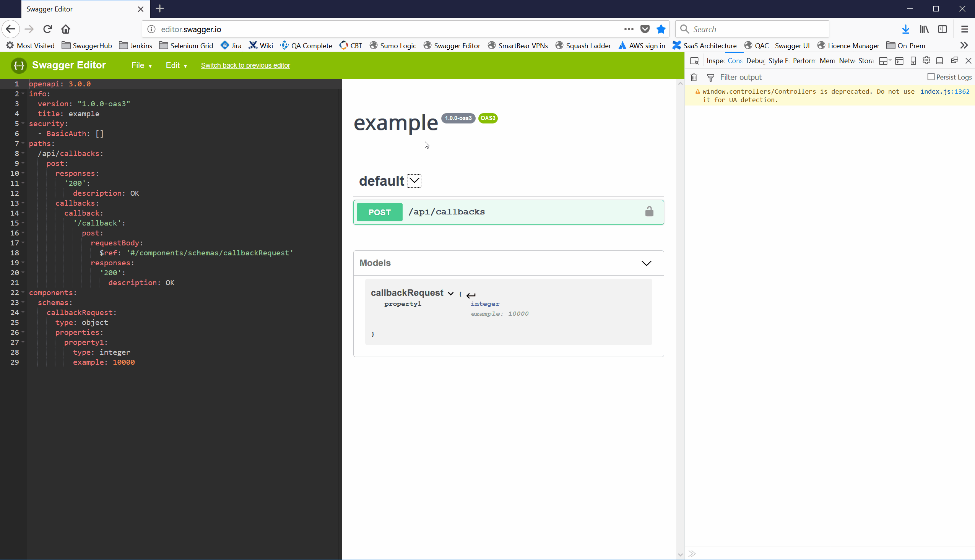Pick an element with inspector picker icon
This screenshot has height=560, width=975.
695,61
